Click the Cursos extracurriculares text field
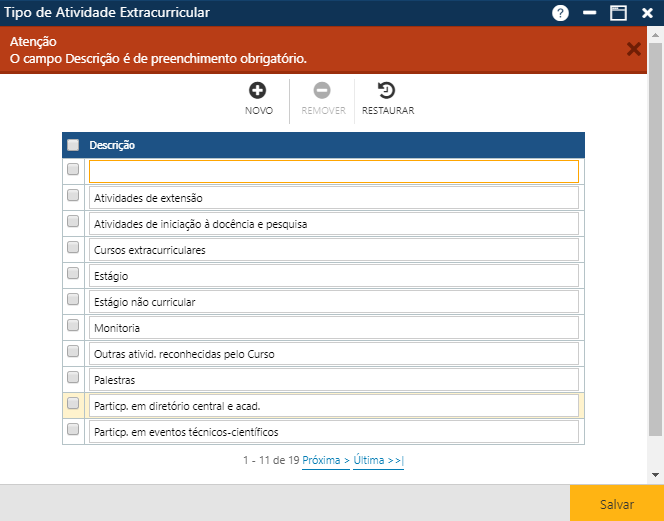Screen dimensions: 664x521 pos(333,250)
